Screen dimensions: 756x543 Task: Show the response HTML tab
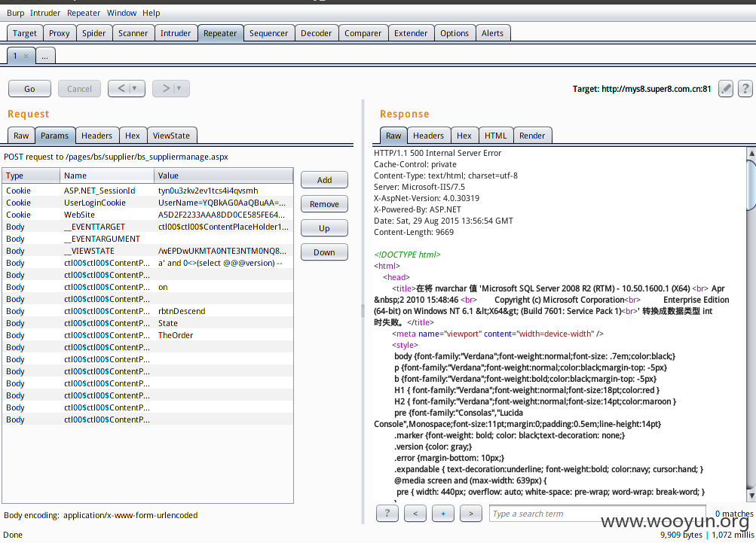(496, 136)
